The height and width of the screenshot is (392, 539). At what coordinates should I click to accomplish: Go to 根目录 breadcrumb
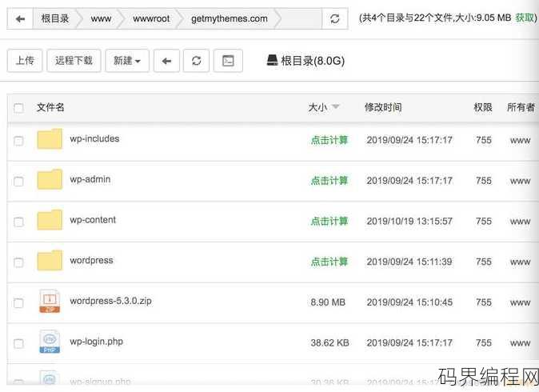[x=55, y=18]
